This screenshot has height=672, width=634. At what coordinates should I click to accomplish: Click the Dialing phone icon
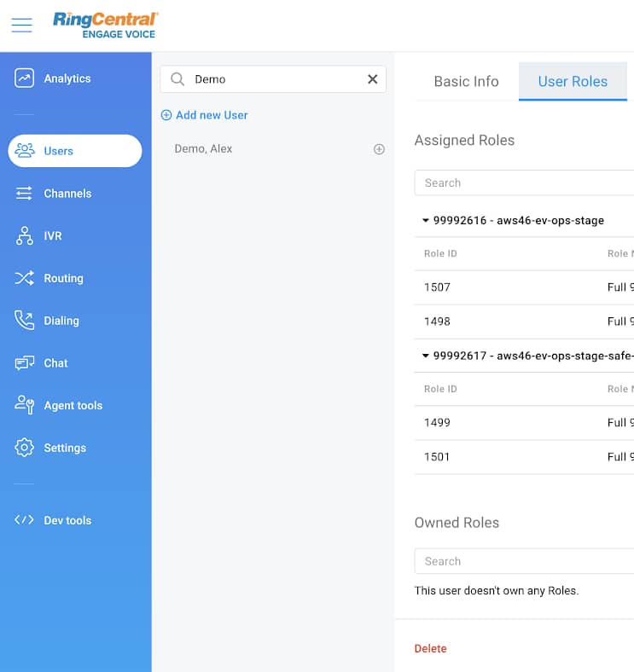point(25,320)
